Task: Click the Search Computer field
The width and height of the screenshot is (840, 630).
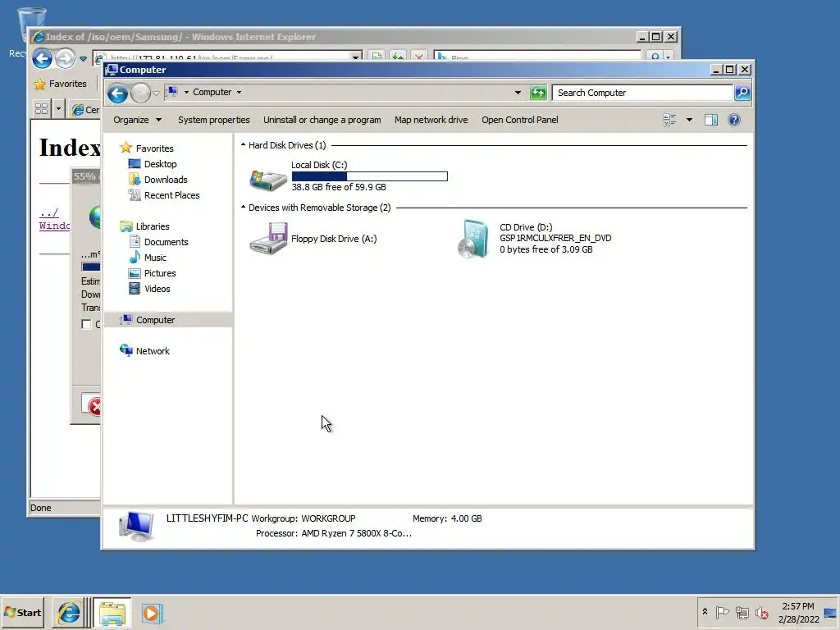Action: tap(642, 93)
